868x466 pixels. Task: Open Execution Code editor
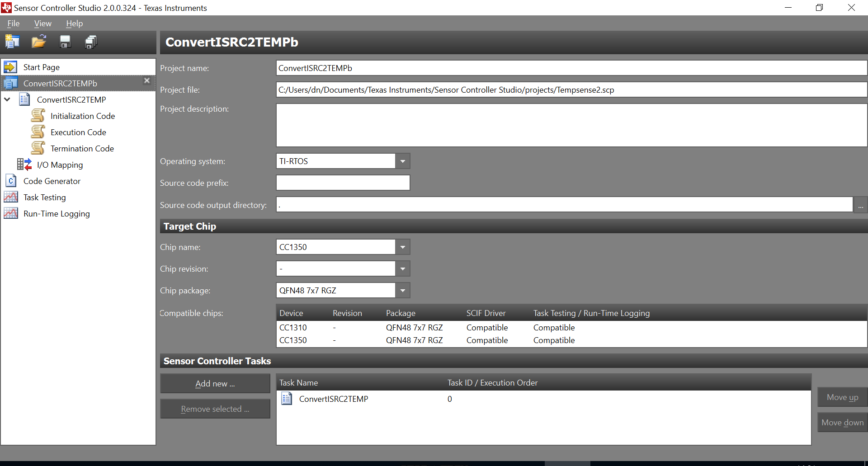click(78, 132)
